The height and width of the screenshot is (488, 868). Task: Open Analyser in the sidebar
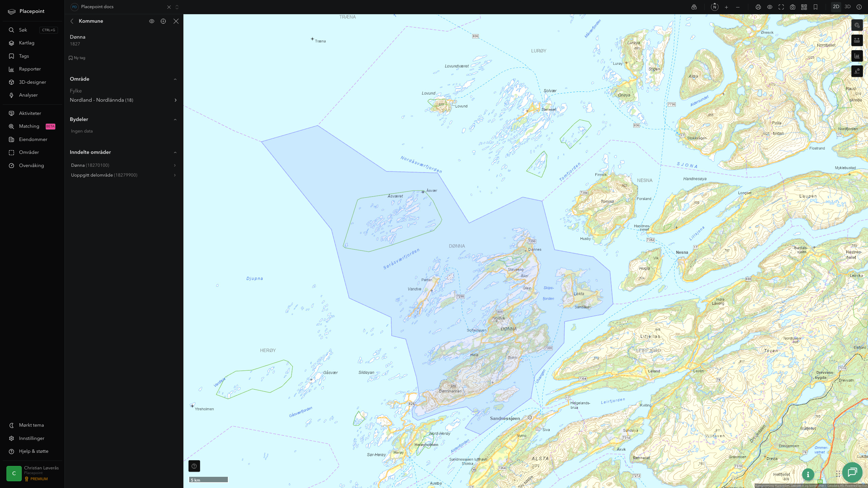[x=32, y=95]
